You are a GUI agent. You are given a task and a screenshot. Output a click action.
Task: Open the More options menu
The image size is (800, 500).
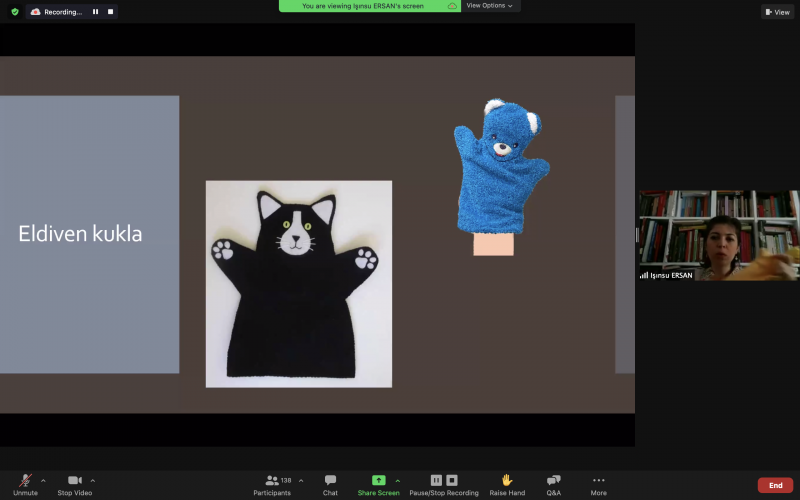pyautogui.click(x=598, y=481)
